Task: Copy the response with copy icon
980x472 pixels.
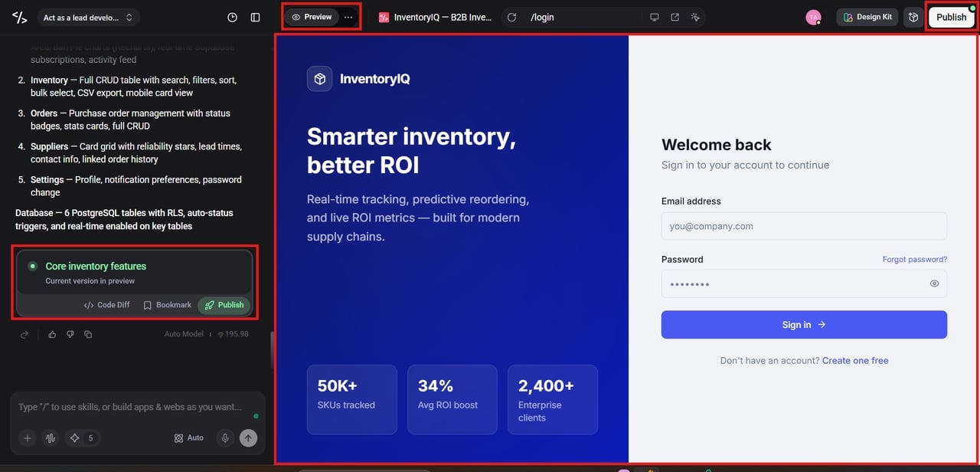Action: tap(88, 334)
